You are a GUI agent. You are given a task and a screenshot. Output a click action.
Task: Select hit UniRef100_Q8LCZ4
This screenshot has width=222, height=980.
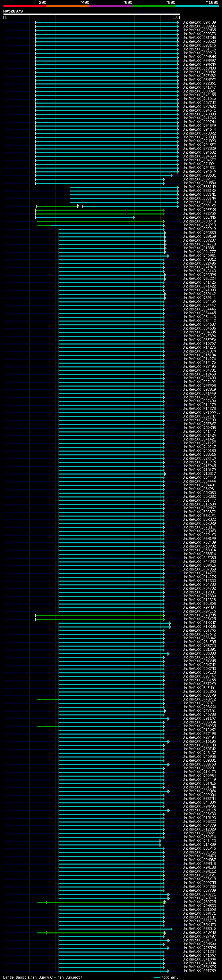click(x=199, y=279)
